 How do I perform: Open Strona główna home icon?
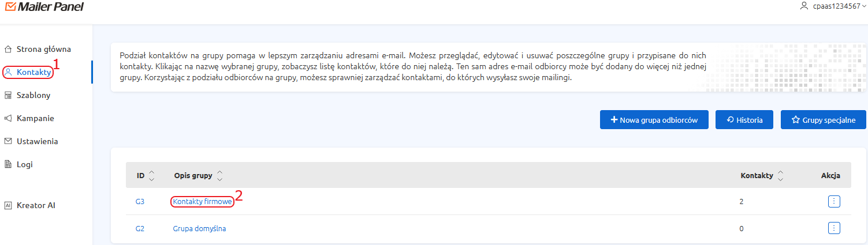(8, 49)
